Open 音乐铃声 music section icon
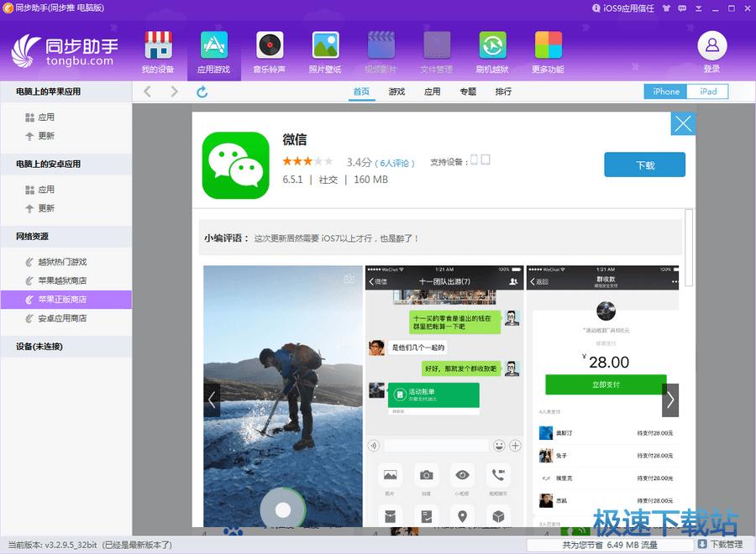Image resolution: width=756 pixels, height=554 pixels. pos(269,51)
